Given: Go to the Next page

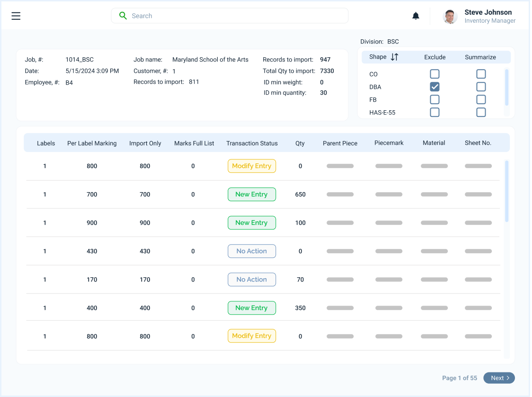Looking at the screenshot, I should pyautogui.click(x=499, y=378).
